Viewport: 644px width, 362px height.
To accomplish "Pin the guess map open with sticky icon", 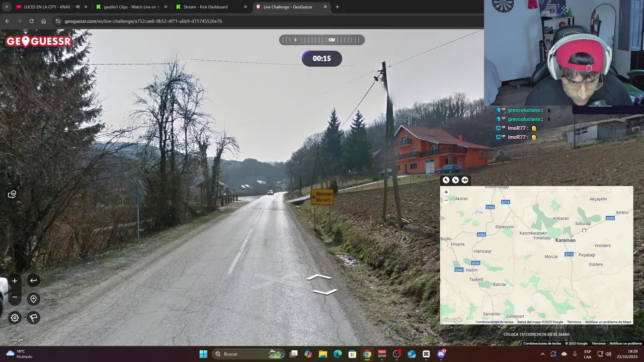I will pos(465,180).
